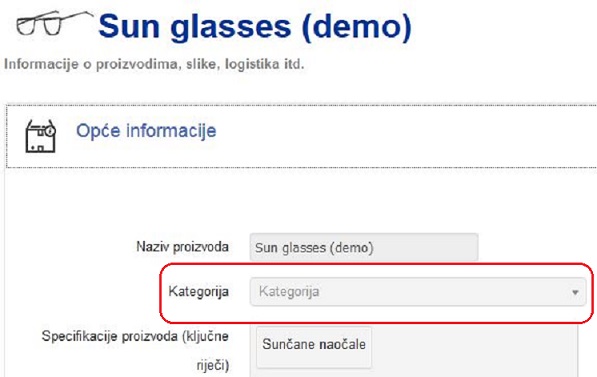Click blank form area above Naziv proizvoda row

coord(301,202)
